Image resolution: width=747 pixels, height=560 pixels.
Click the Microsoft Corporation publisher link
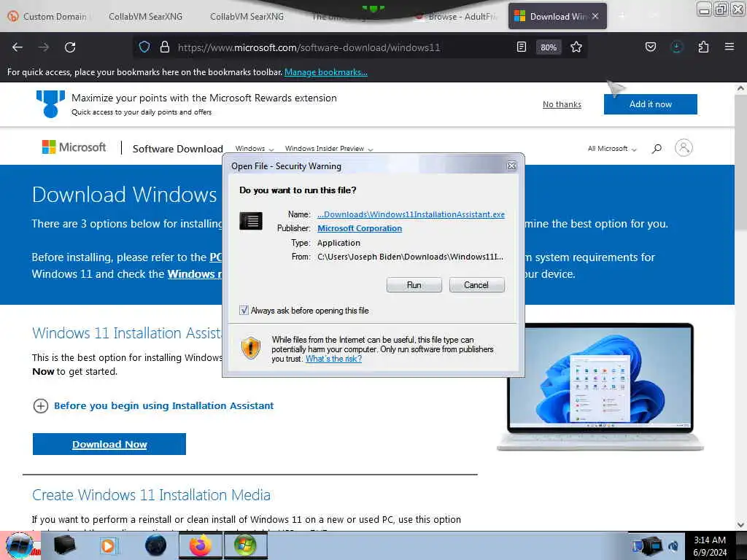(x=360, y=228)
